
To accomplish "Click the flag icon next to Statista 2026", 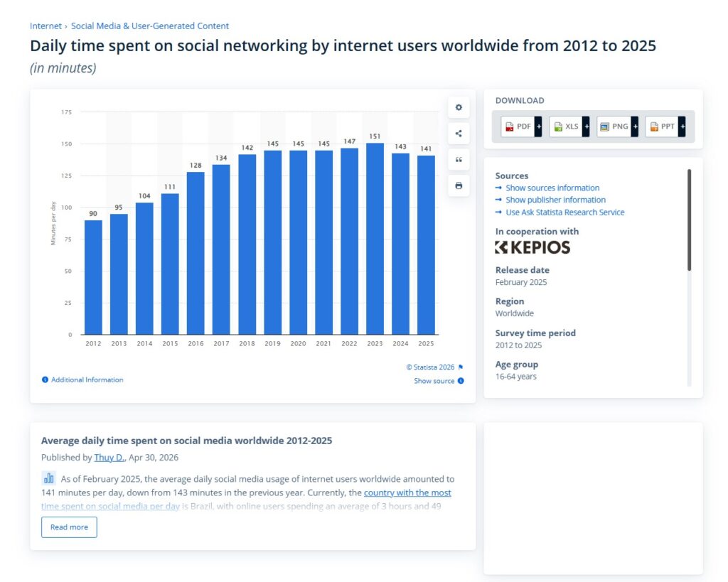I will (461, 367).
